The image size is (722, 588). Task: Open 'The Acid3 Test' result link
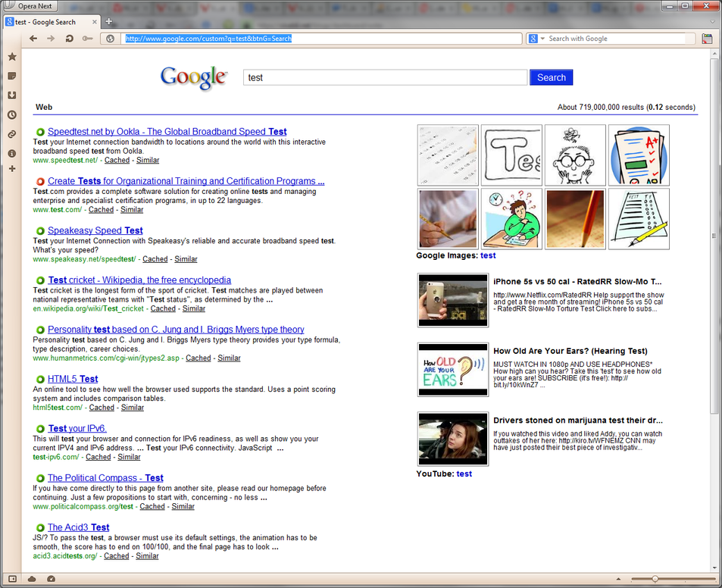[x=78, y=527]
